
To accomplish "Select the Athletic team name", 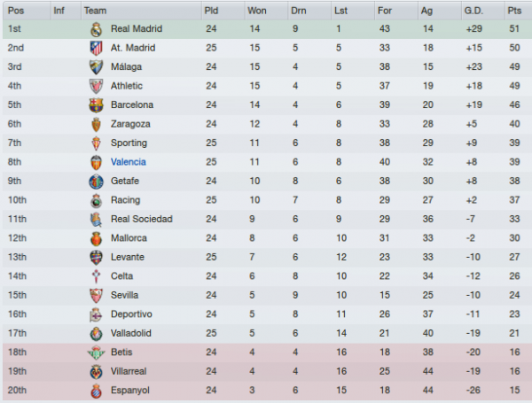I will coord(127,86).
